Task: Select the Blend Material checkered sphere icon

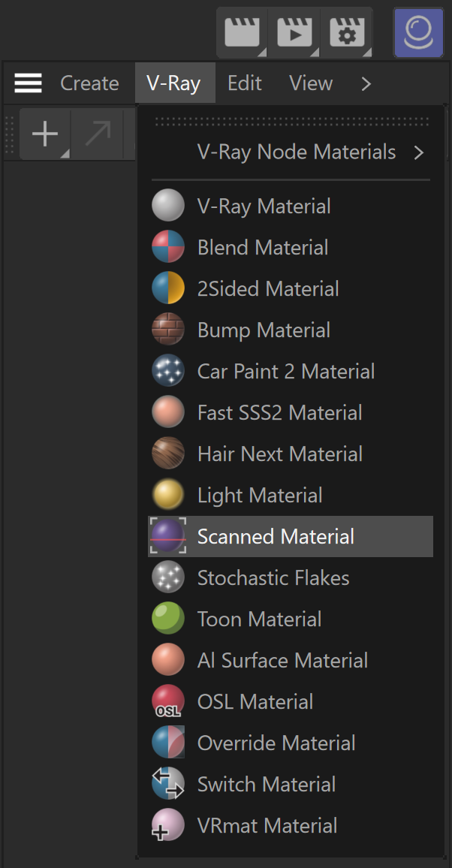Action: (168, 247)
